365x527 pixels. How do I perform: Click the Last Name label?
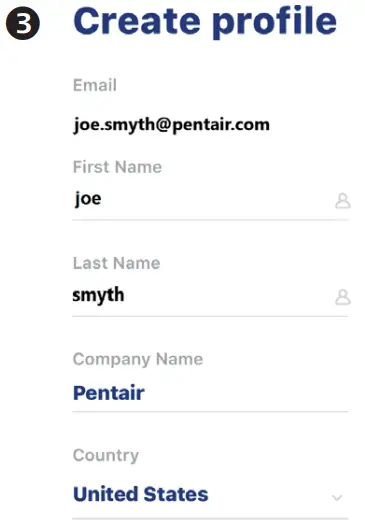pyautogui.click(x=116, y=263)
